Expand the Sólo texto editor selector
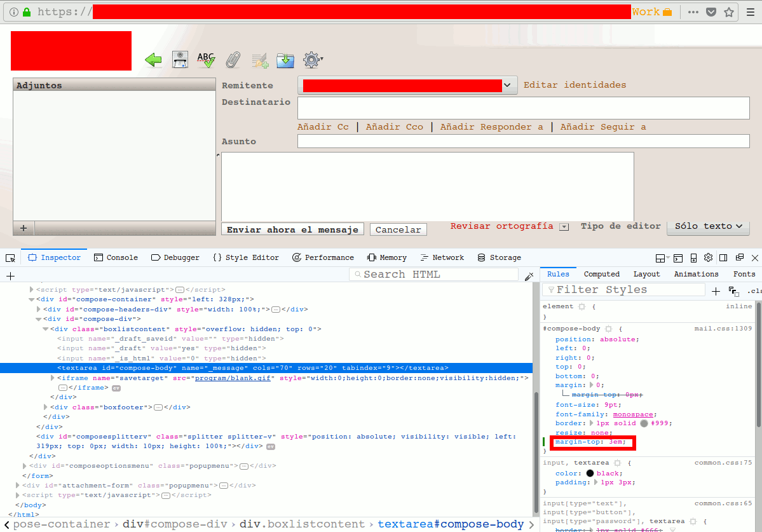Viewport: 762px width, 532px height. tap(707, 226)
